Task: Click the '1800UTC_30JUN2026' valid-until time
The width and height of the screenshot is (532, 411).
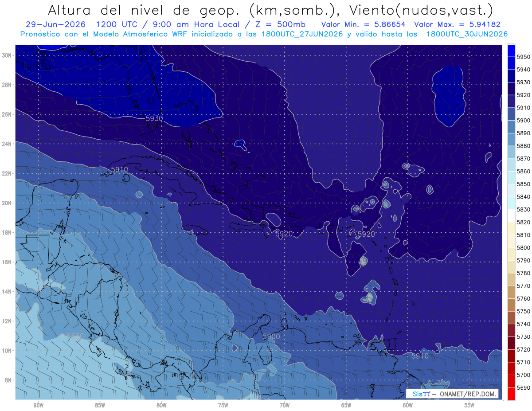Action: point(467,34)
